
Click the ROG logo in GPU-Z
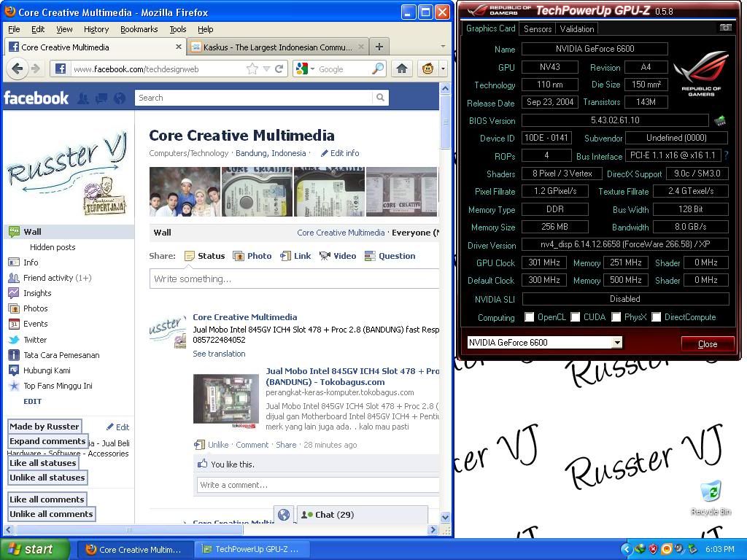pyautogui.click(x=701, y=74)
